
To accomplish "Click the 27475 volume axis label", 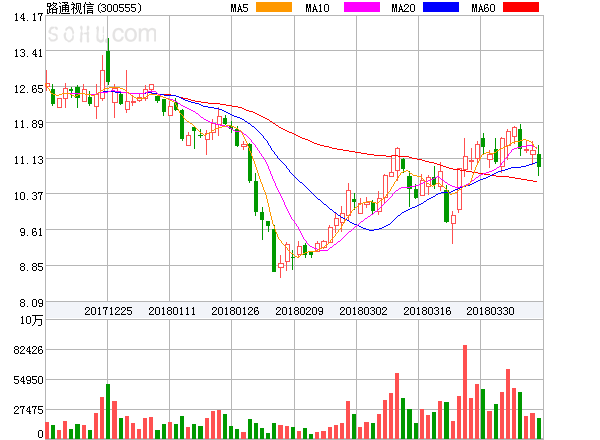I will 28,411.
